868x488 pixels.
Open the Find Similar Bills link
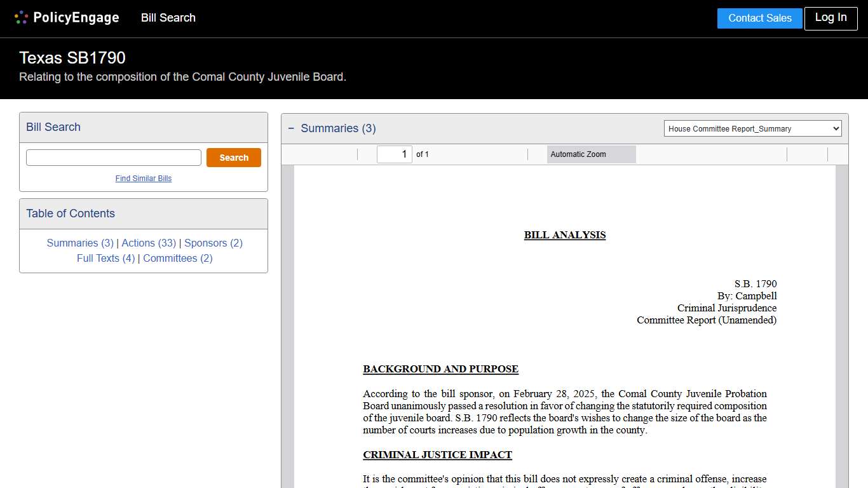click(x=144, y=179)
